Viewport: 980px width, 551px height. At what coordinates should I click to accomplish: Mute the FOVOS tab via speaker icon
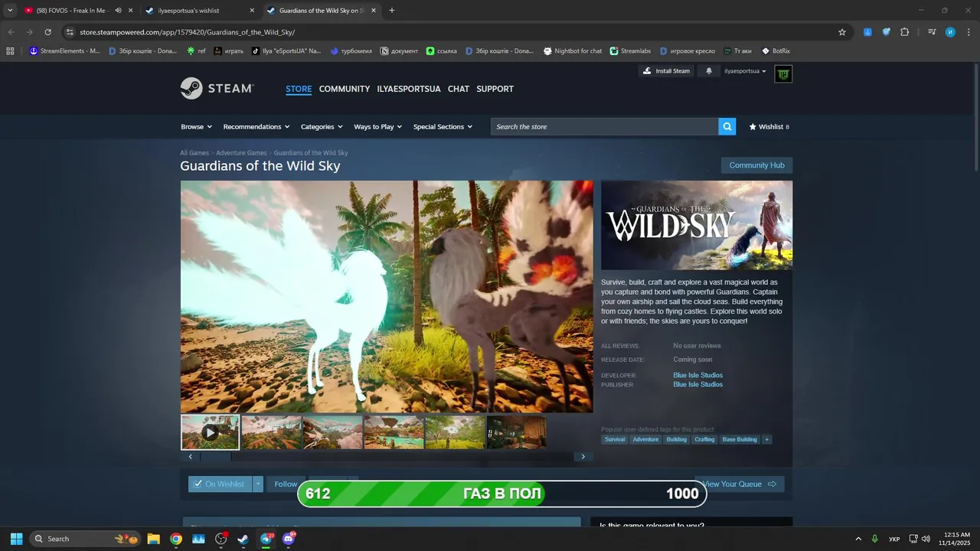(x=118, y=11)
